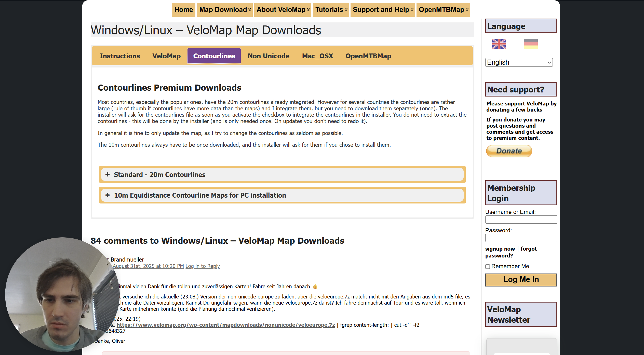The image size is (644, 355).
Task: Focus the Username or Email field
Action: 521,220
